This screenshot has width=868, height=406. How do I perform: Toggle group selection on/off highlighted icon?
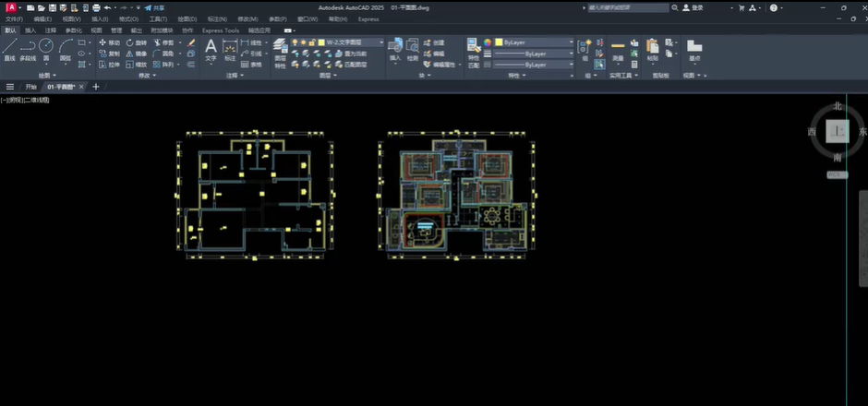pos(599,65)
